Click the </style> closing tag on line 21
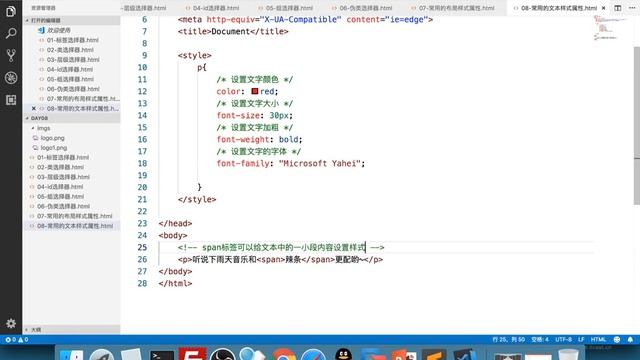Image resolution: width=640 pixels, height=360 pixels. (197, 200)
